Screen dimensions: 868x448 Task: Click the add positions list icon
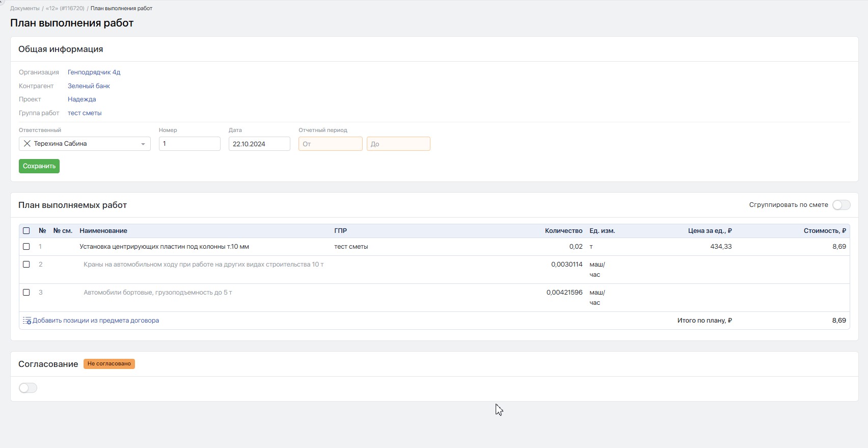pyautogui.click(x=27, y=321)
